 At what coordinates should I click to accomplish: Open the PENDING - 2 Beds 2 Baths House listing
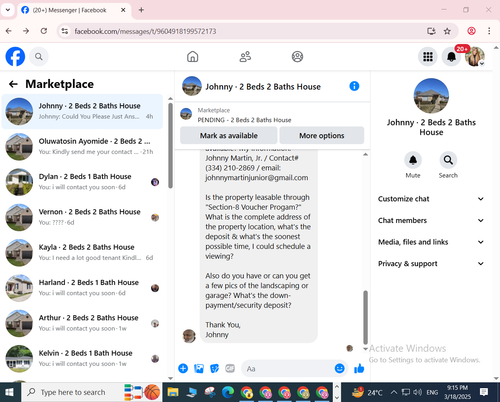(x=244, y=120)
